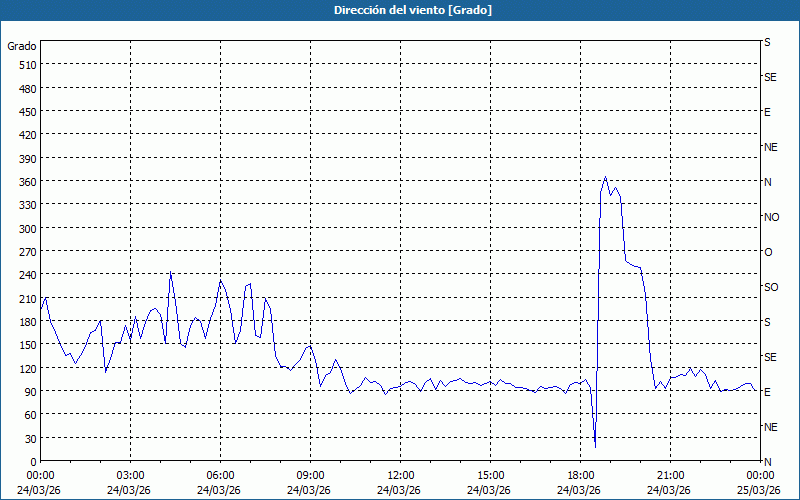Click the lowest dip of the blue line

[595, 446]
